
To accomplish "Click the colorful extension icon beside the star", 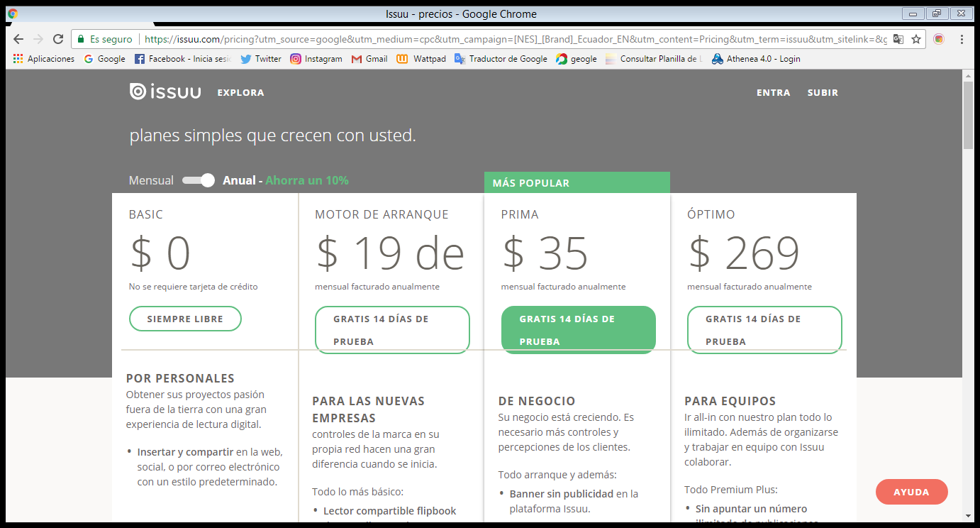I will (939, 39).
